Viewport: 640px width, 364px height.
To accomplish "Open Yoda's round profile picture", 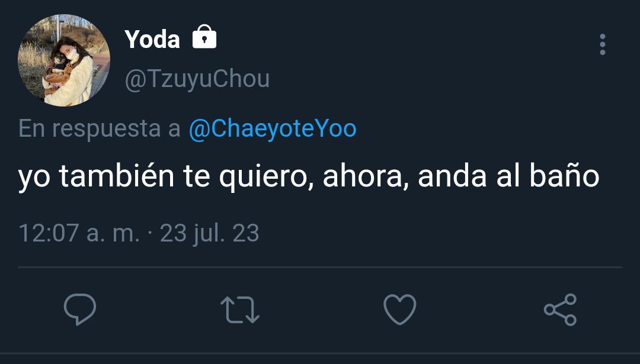I will click(x=64, y=60).
